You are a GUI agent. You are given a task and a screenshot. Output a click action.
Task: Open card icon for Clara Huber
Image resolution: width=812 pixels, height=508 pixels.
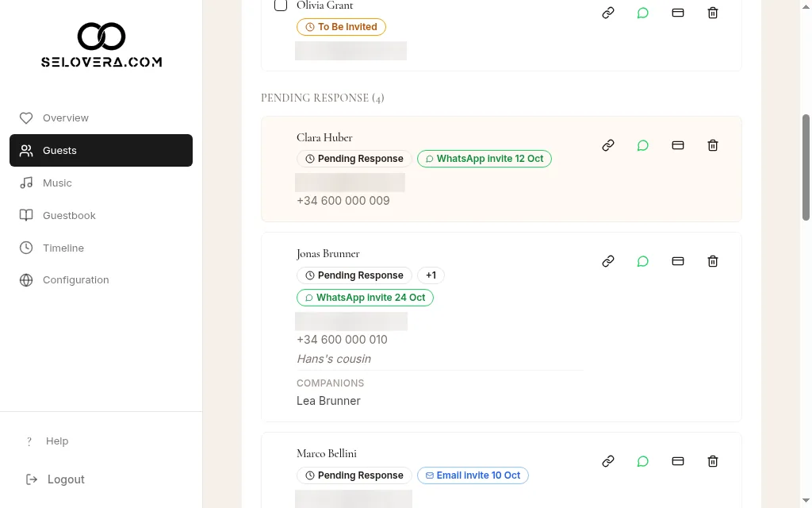[678, 145]
